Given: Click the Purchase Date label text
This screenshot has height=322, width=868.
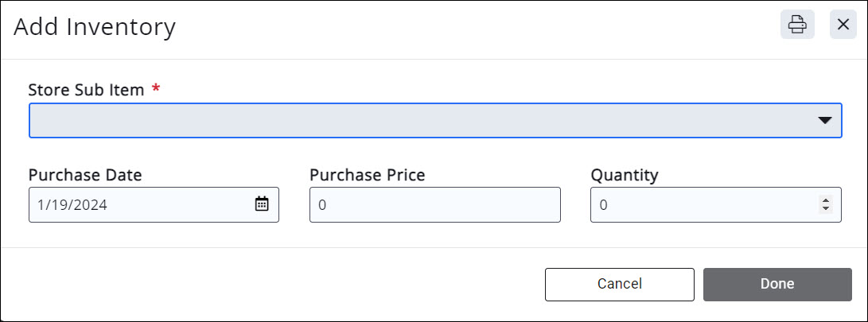Looking at the screenshot, I should [85, 175].
